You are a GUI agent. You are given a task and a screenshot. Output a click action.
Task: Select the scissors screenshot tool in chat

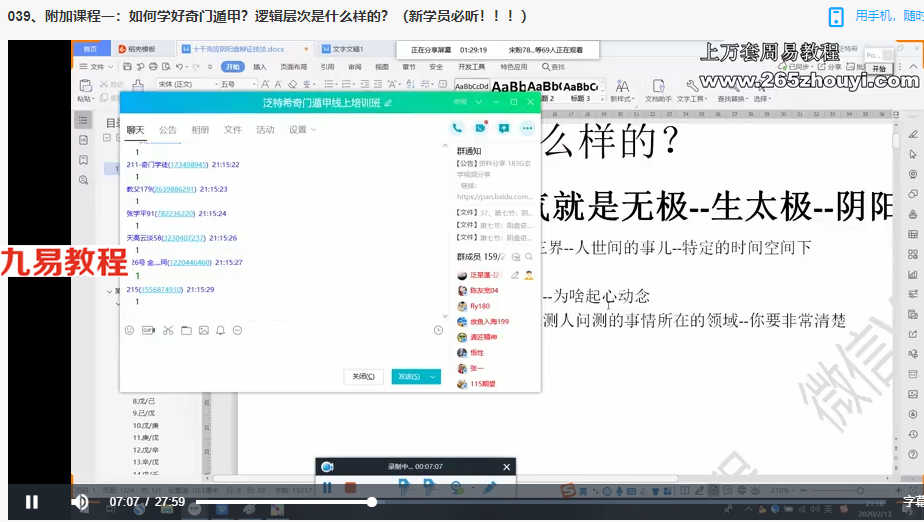point(168,331)
